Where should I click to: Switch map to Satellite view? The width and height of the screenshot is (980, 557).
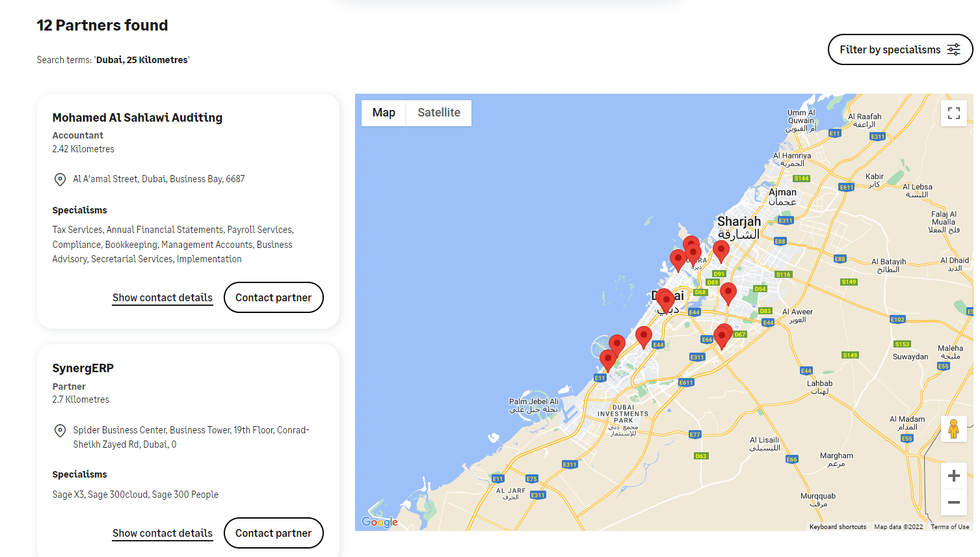point(438,113)
